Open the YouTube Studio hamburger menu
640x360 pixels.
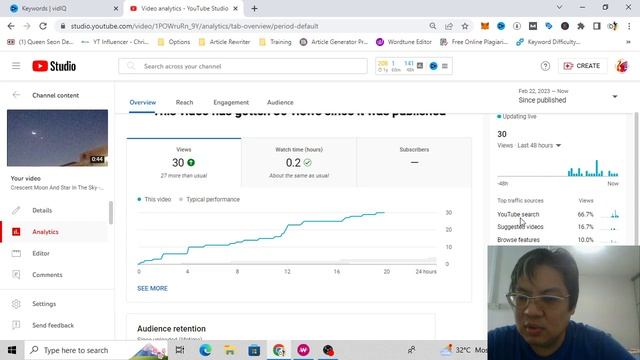(16, 66)
